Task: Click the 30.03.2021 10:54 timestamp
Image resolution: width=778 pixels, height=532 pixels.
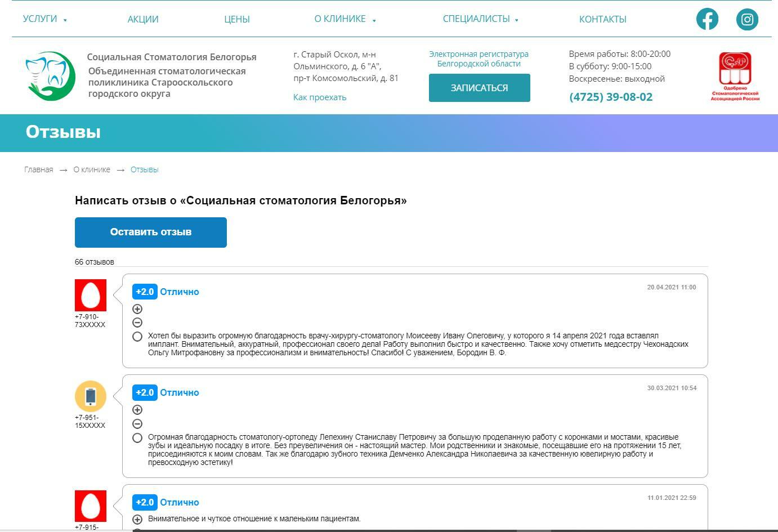Action: tap(672, 388)
